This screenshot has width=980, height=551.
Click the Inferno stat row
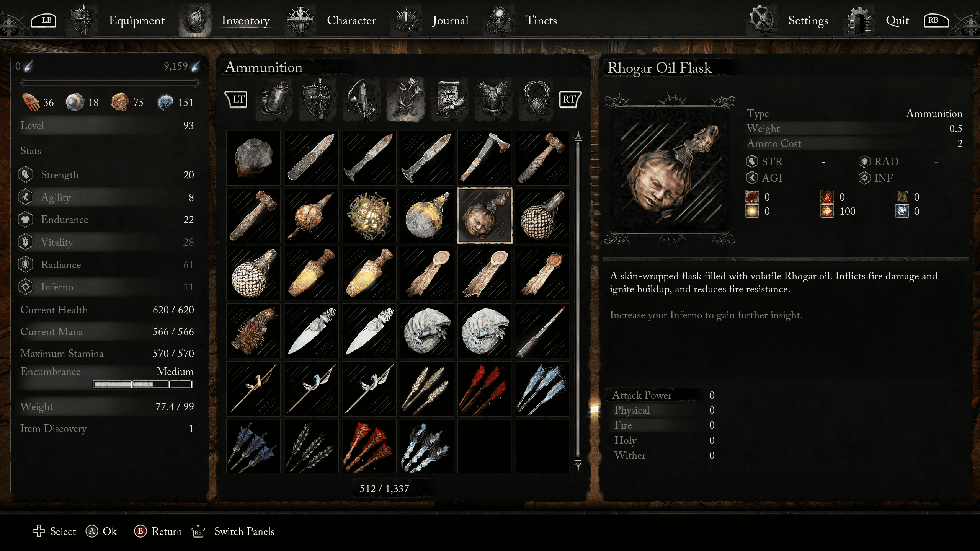tap(107, 287)
